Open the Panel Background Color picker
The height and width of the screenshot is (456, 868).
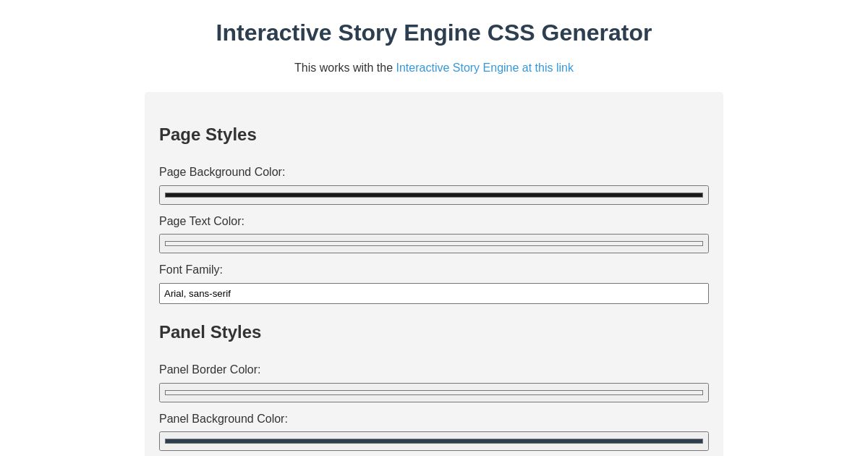pos(434,441)
